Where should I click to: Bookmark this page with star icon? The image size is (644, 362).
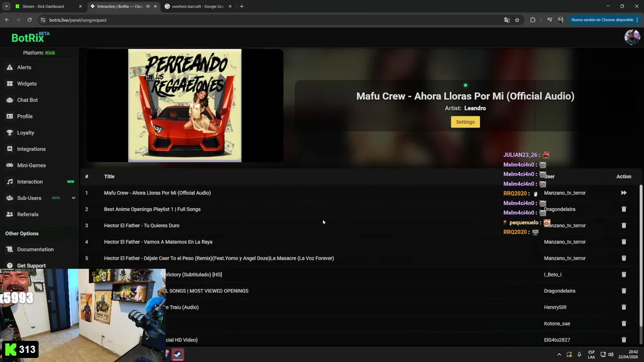pos(517,20)
